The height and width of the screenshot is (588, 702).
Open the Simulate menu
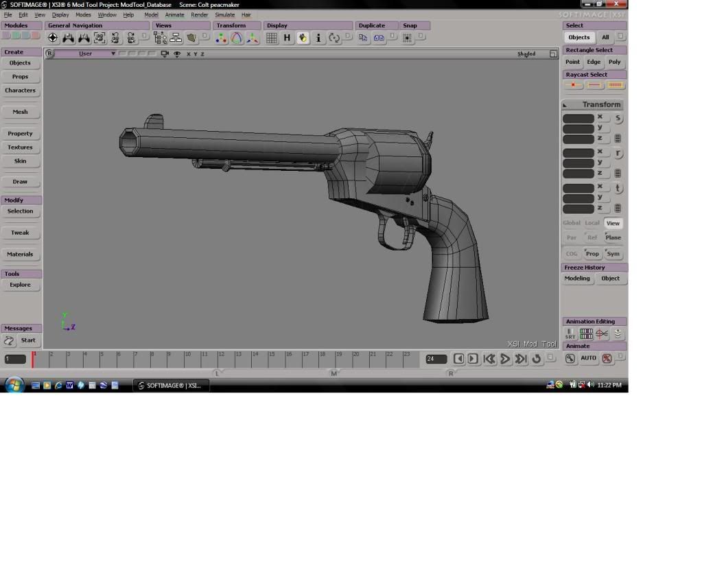pyautogui.click(x=225, y=15)
